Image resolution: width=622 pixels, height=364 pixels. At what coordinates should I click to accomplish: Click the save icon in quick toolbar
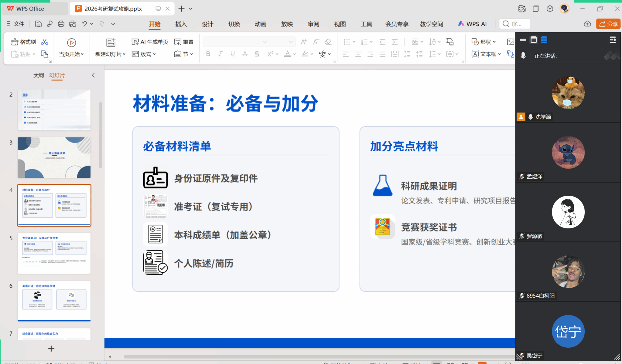click(38, 24)
